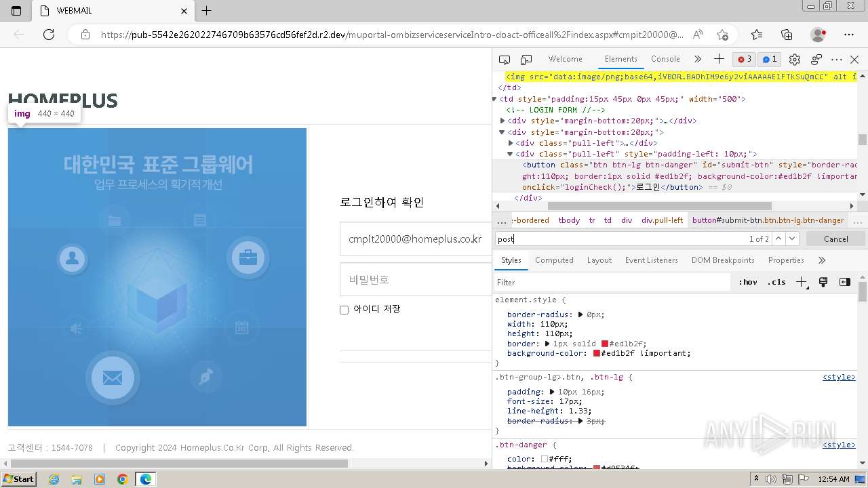Open background-color swatch #ed1b2f
Viewport: 868px width, 488px height.
click(597, 353)
